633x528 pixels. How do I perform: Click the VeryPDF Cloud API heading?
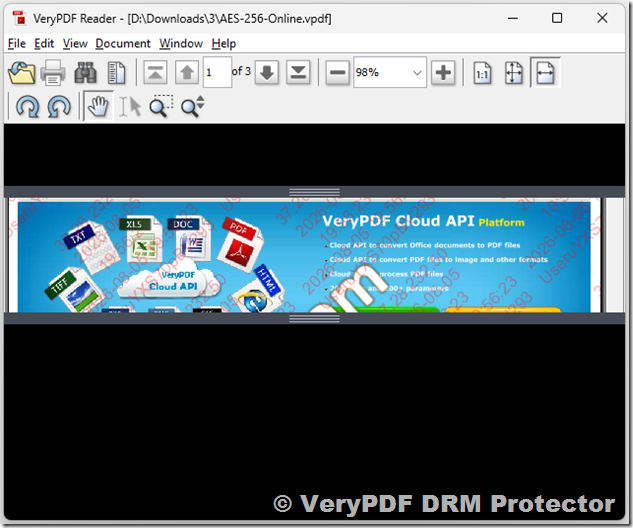pos(398,221)
